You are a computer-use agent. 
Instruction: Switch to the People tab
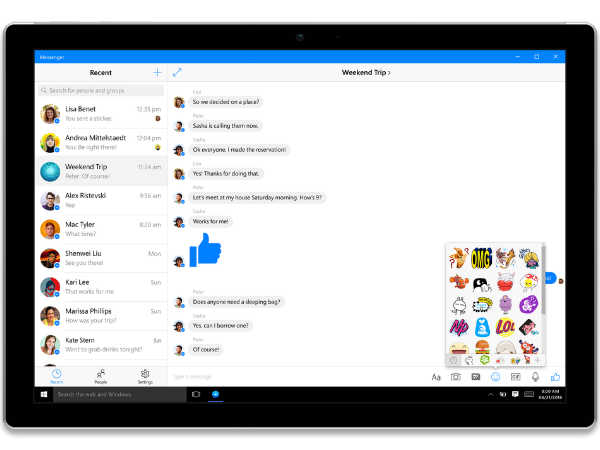pos(101,376)
